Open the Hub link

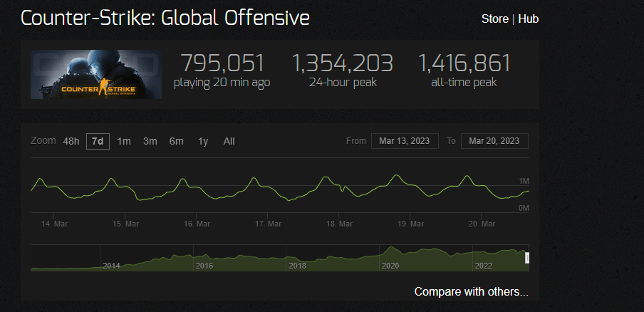528,19
